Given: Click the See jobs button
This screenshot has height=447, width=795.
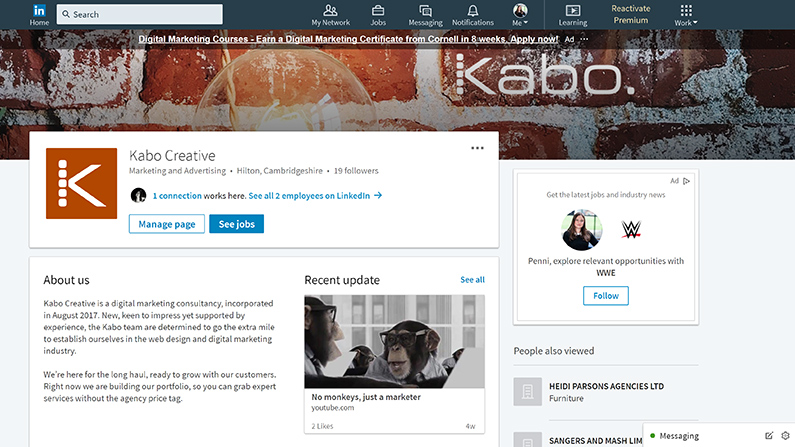Looking at the screenshot, I should coord(236,224).
